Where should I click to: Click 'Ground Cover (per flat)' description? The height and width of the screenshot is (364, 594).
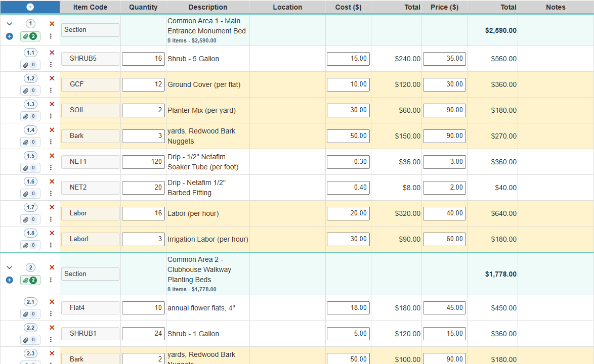pos(204,84)
